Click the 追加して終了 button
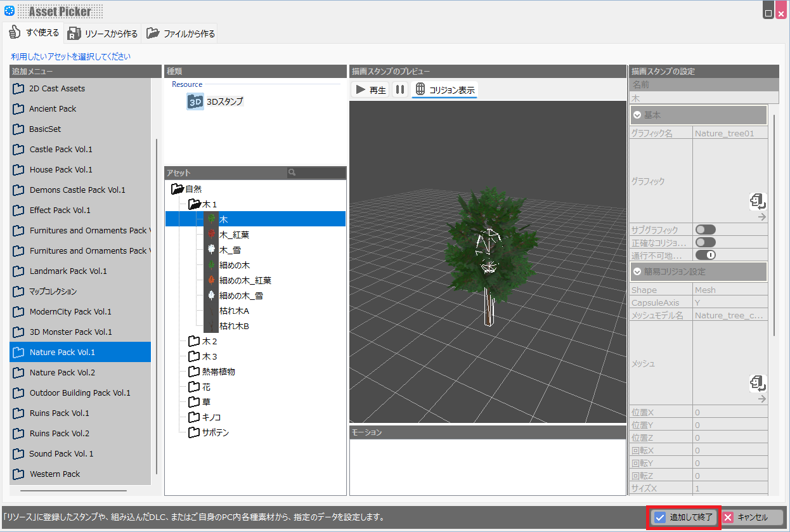The image size is (790, 532). point(684,517)
